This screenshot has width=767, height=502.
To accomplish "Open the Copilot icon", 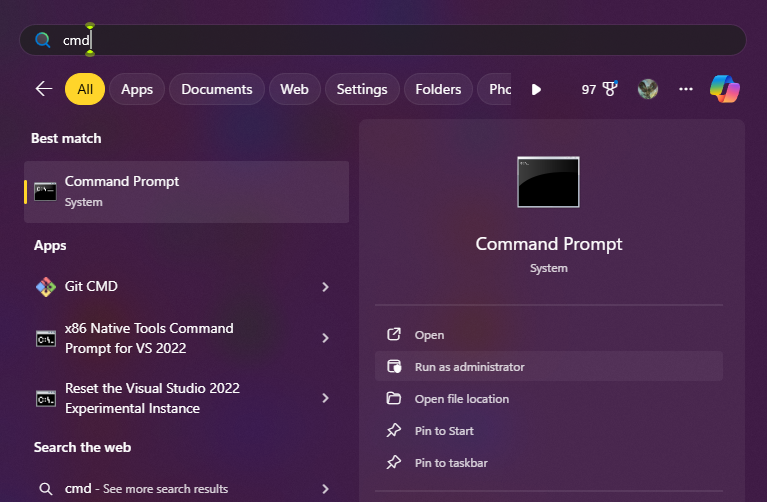I will point(724,89).
